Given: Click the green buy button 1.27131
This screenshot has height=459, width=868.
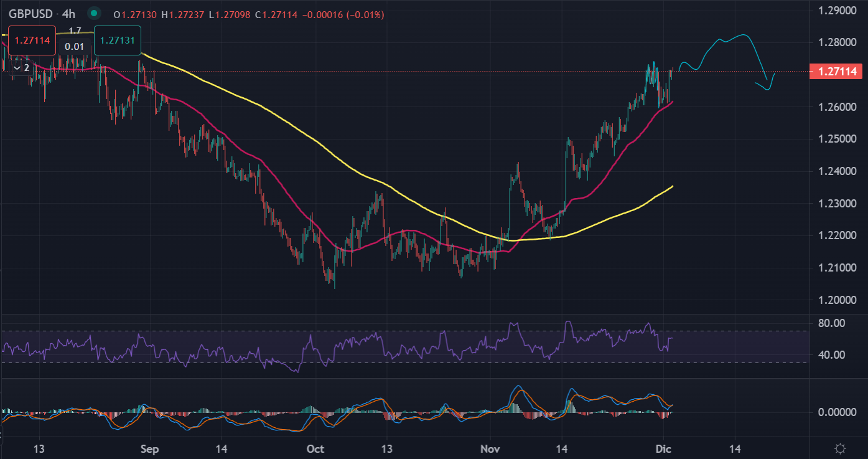Looking at the screenshot, I should coord(118,40).
